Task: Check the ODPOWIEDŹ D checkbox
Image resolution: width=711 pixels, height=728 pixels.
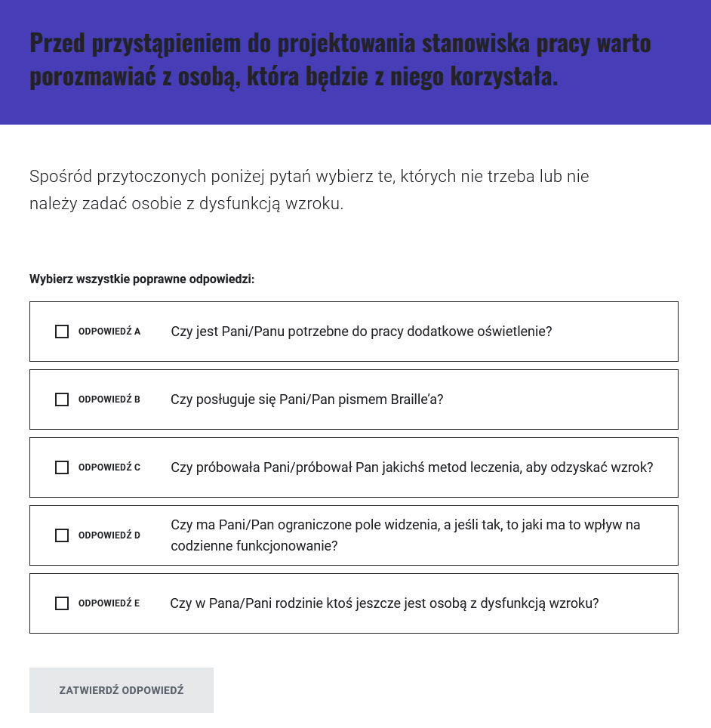Action: click(x=62, y=535)
